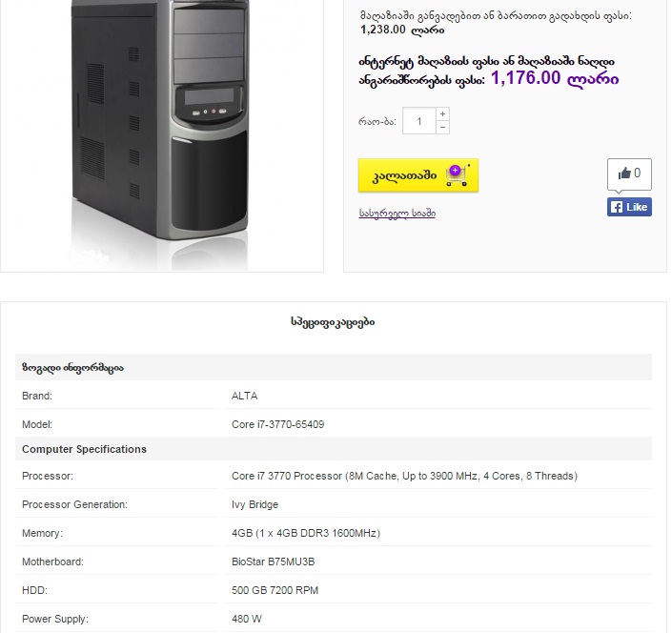The width and height of the screenshot is (672, 633).
Task: Decrease quantity with the minus stepper
Action: pyautogui.click(x=442, y=128)
